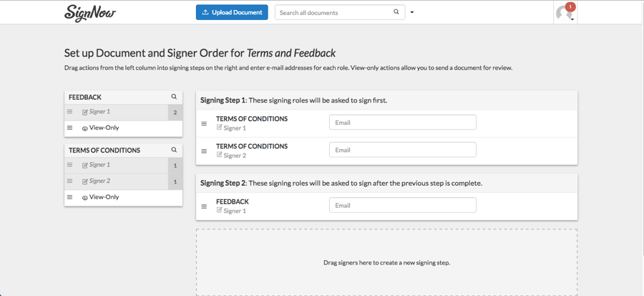Click the Upload Document button
This screenshot has width=644, height=296.
click(x=232, y=12)
